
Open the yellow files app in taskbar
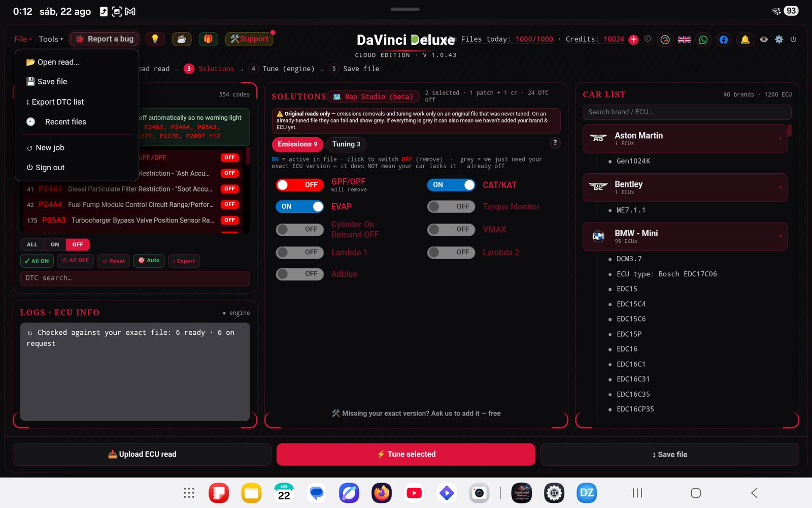point(251,493)
